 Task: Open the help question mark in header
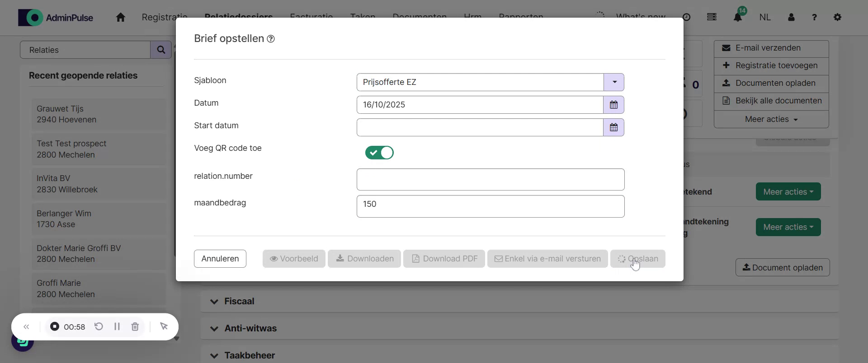[814, 17]
